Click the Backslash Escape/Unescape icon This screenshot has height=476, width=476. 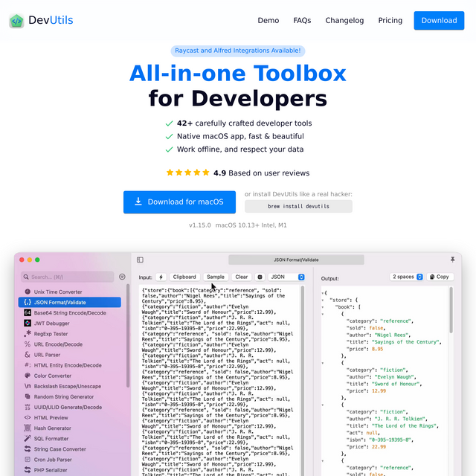pyautogui.click(x=28, y=386)
